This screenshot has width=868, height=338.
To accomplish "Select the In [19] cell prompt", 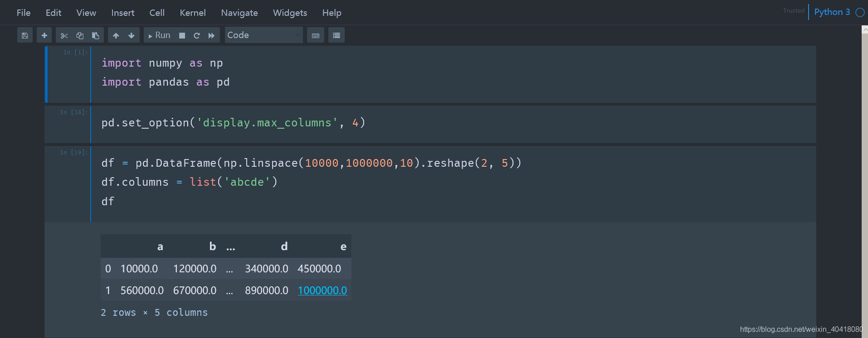I will point(73,153).
